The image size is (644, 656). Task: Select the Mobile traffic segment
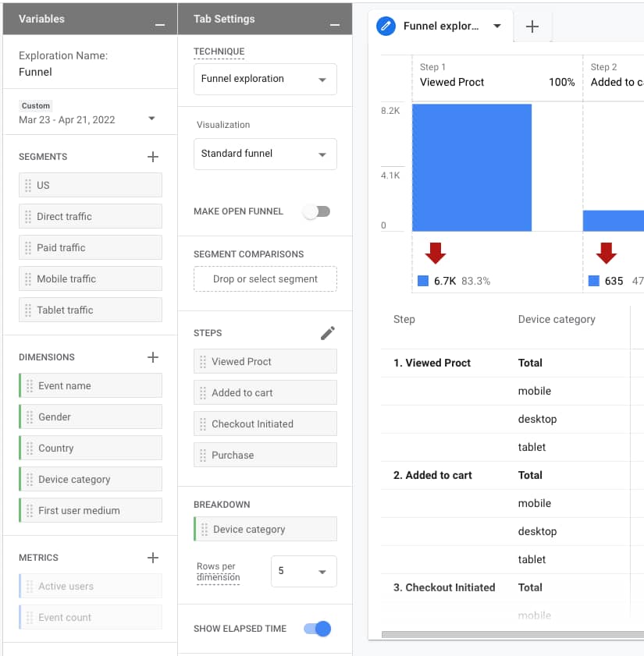point(91,278)
